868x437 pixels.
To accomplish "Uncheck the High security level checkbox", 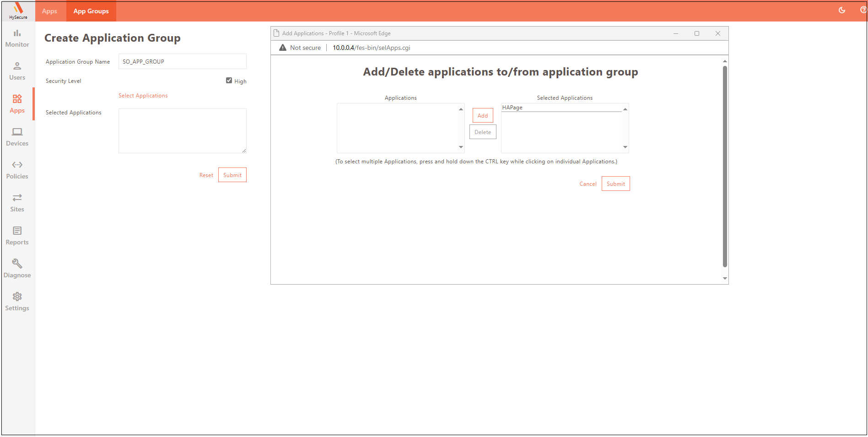I will point(229,81).
